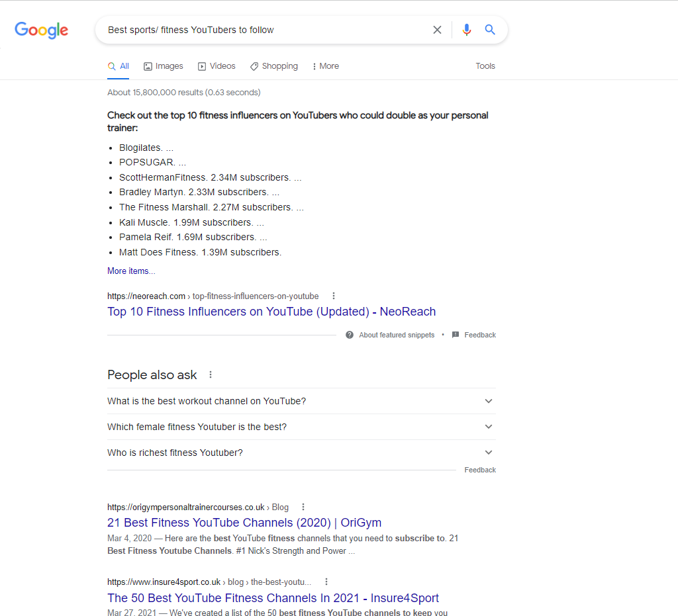This screenshot has height=616, width=678.
Task: Click 'Kali Muscle. 1.99M subscribers' item
Action: click(191, 222)
